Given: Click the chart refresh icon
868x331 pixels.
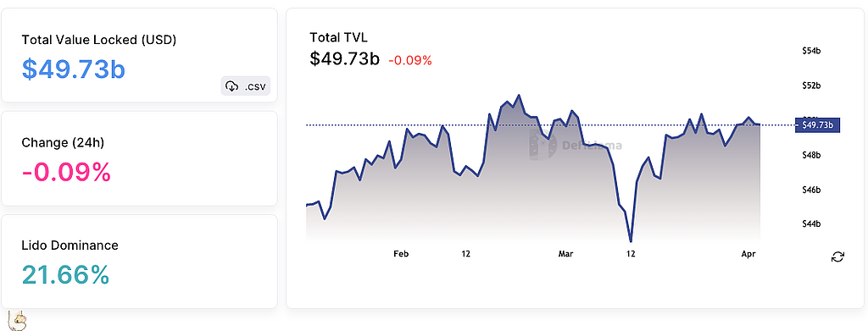Looking at the screenshot, I should tap(837, 257).
